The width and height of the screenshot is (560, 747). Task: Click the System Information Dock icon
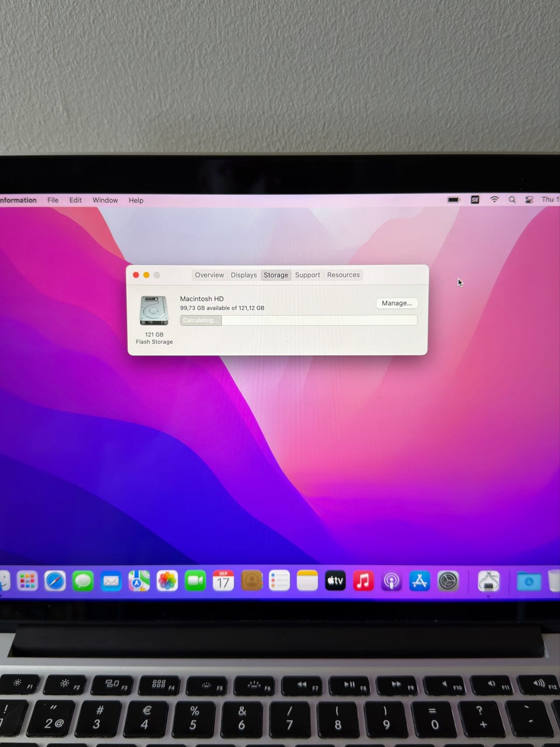pyautogui.click(x=488, y=581)
